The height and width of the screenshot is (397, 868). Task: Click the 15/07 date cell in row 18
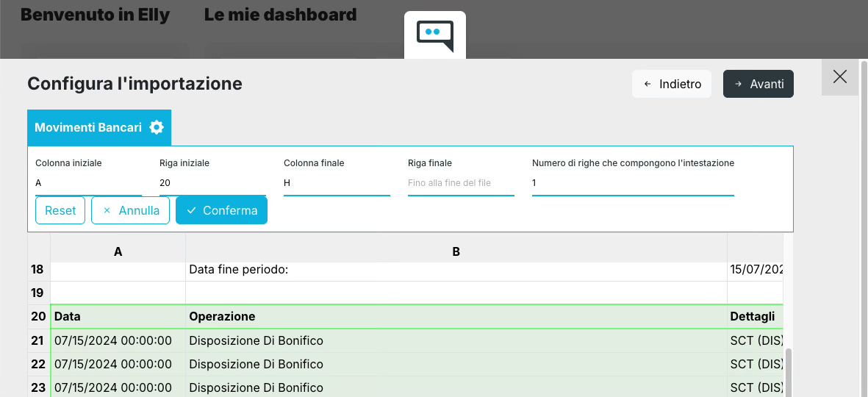[x=756, y=271]
